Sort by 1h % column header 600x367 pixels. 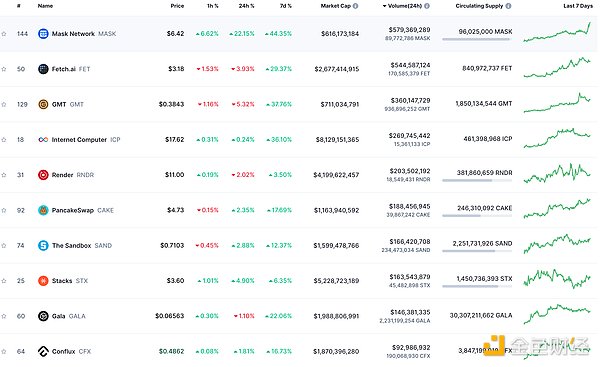pyautogui.click(x=213, y=6)
